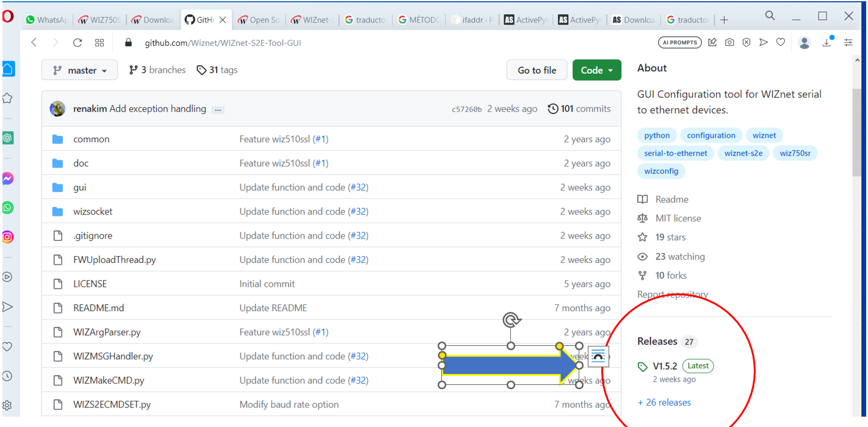868x427 pixels.
Task: Take a snapshot with the camera icon
Action: 729,43
